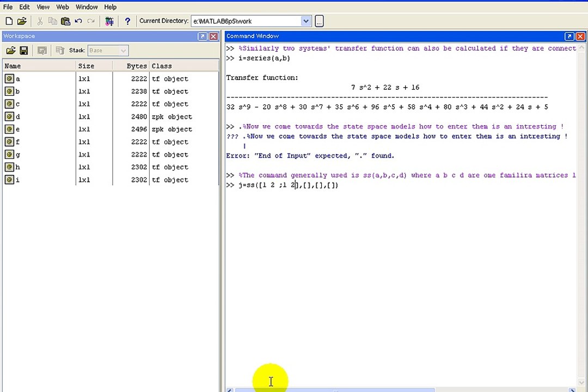Click the Paste clipboard icon
Image resolution: width=588 pixels, height=392 pixels.
point(65,21)
